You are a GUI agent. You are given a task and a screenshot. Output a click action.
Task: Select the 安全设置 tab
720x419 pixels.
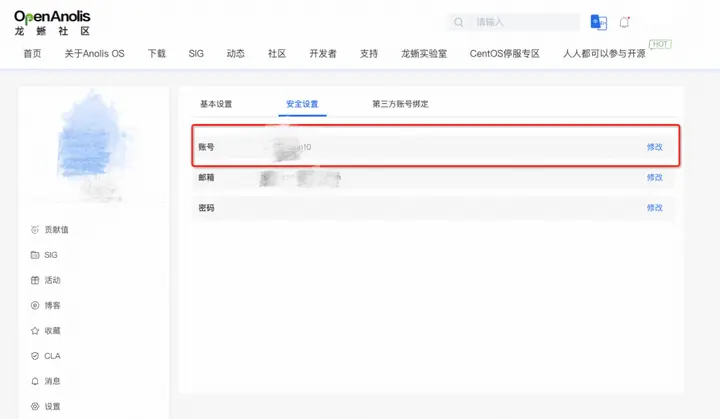pos(302,104)
